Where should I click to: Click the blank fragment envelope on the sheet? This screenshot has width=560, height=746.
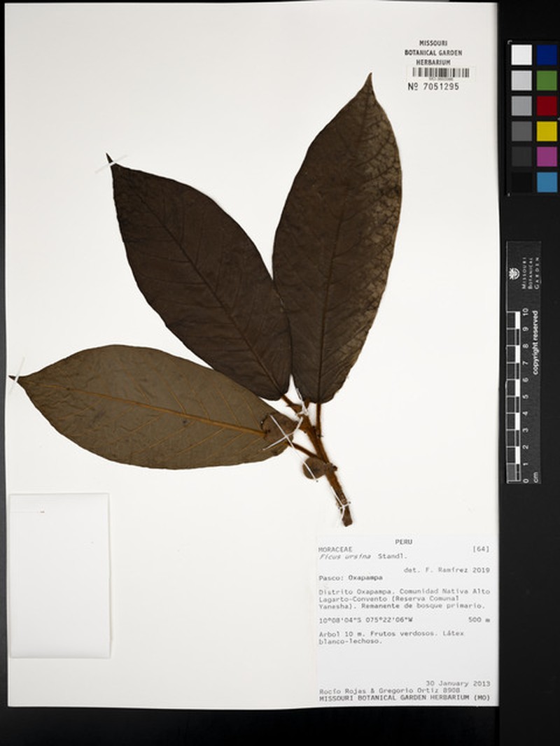pyautogui.click(x=59, y=576)
